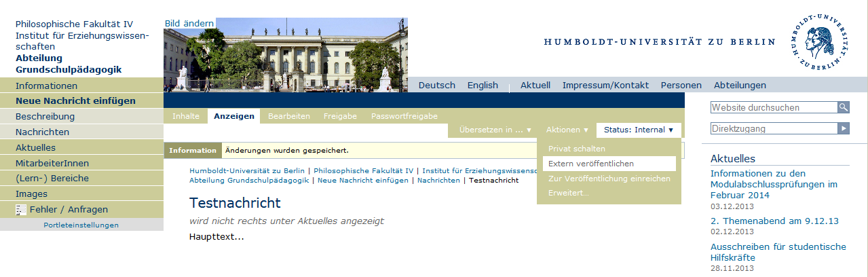Open Beschreibung in left sidebar
868x277 pixels.
pyautogui.click(x=81, y=116)
